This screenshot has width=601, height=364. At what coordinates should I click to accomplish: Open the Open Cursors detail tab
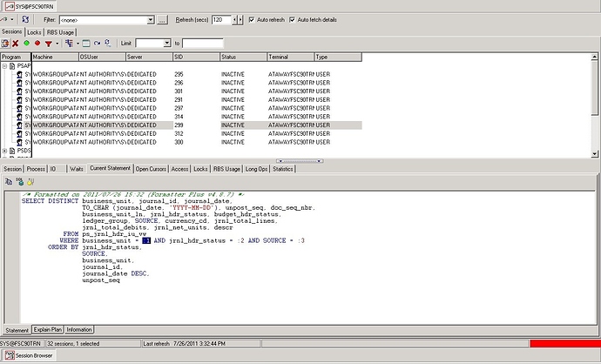[x=151, y=169]
